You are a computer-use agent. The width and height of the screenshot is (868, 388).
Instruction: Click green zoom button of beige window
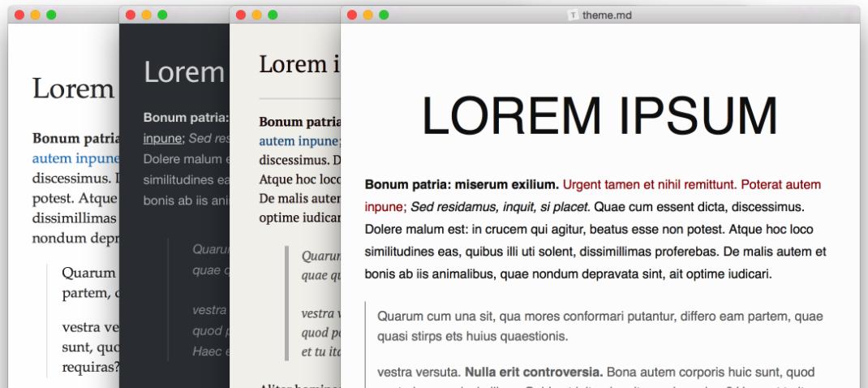[273, 15]
